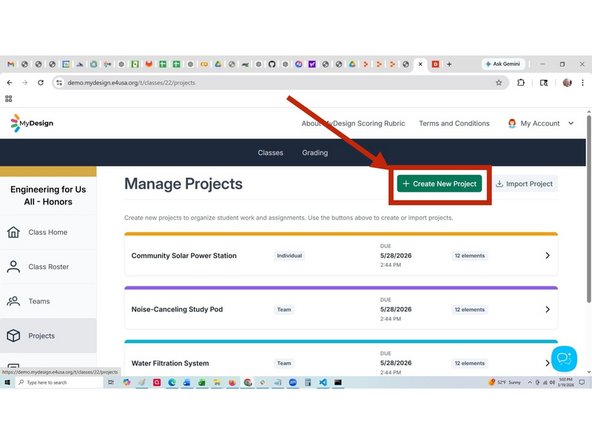The height and width of the screenshot is (444, 592).
Task: Open Terms and Conditions link
Action: (x=454, y=123)
